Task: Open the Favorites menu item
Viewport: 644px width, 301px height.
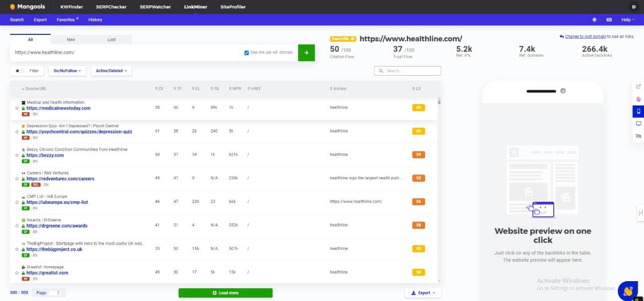Action: (x=68, y=20)
